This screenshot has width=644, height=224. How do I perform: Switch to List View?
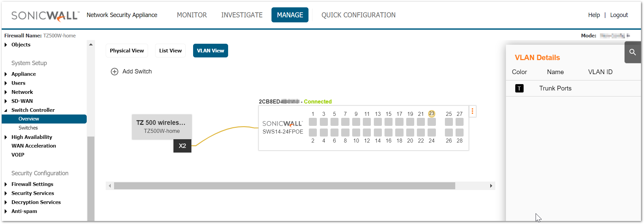(x=170, y=51)
